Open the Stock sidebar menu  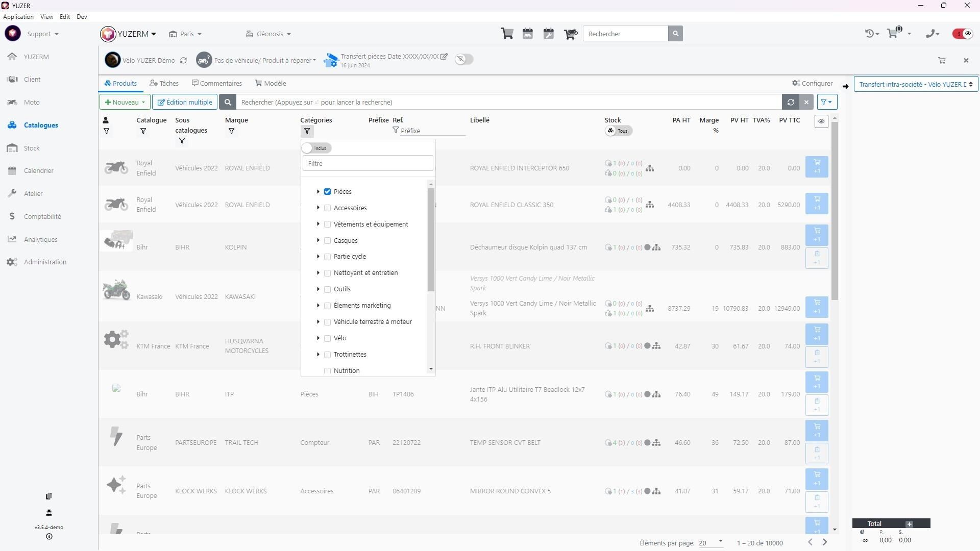tap(32, 148)
